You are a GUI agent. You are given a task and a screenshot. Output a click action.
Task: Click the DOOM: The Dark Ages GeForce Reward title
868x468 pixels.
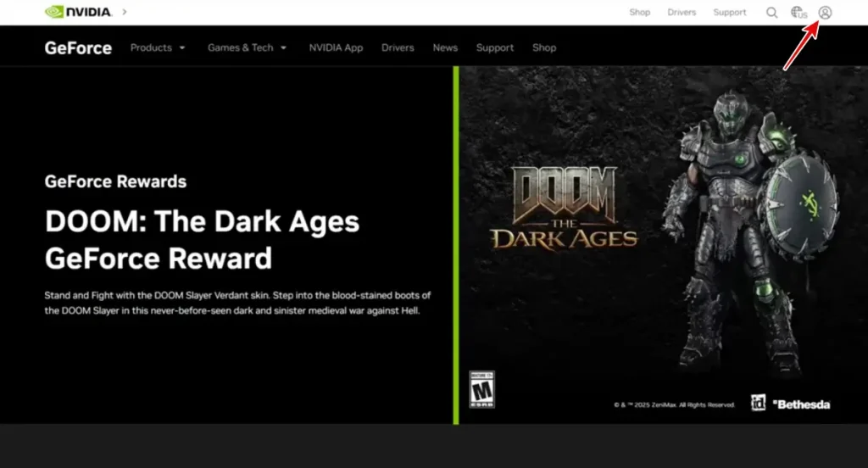coord(202,239)
